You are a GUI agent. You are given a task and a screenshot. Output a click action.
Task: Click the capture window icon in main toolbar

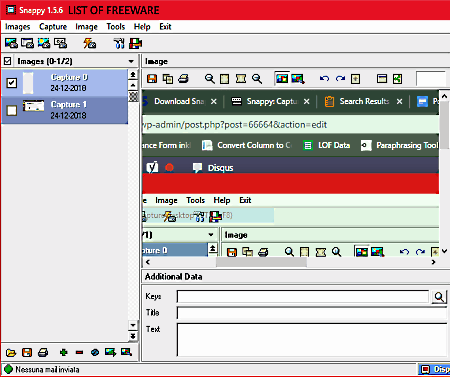[x=27, y=43]
